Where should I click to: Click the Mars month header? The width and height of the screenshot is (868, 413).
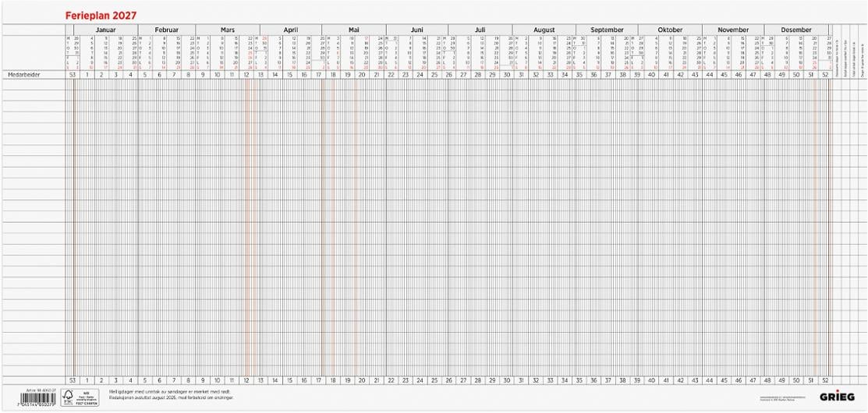click(x=228, y=30)
